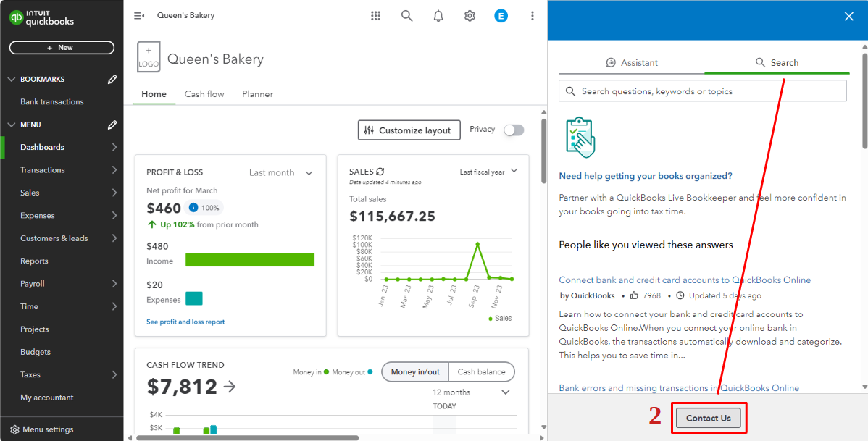Click the pencil icon next to BOOKMARKS

(113, 78)
